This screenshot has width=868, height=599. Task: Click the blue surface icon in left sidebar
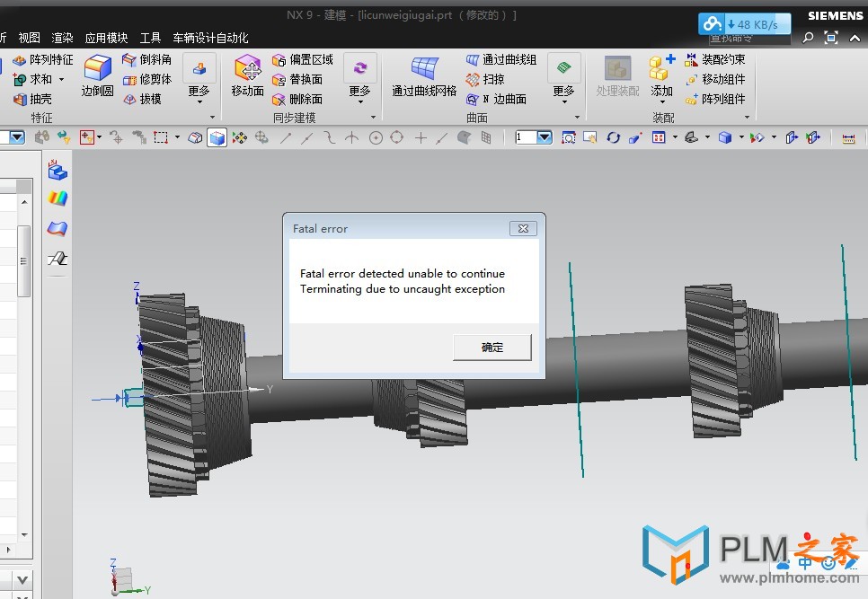click(58, 228)
